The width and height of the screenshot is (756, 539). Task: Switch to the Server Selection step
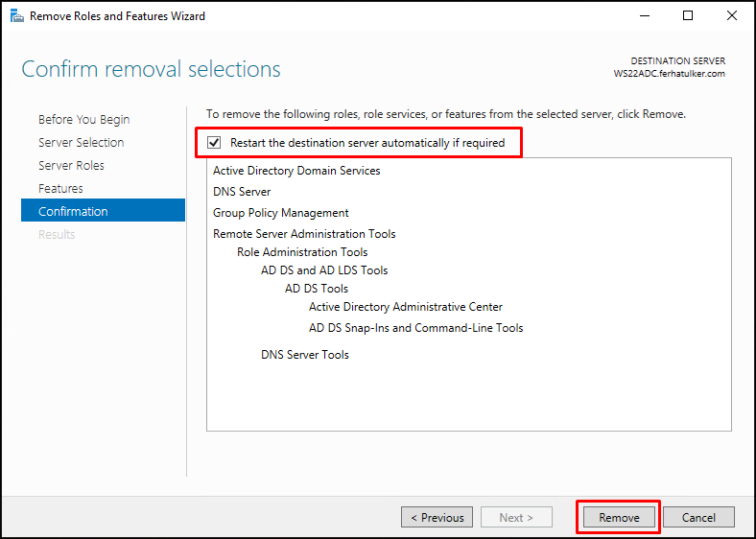[81, 143]
